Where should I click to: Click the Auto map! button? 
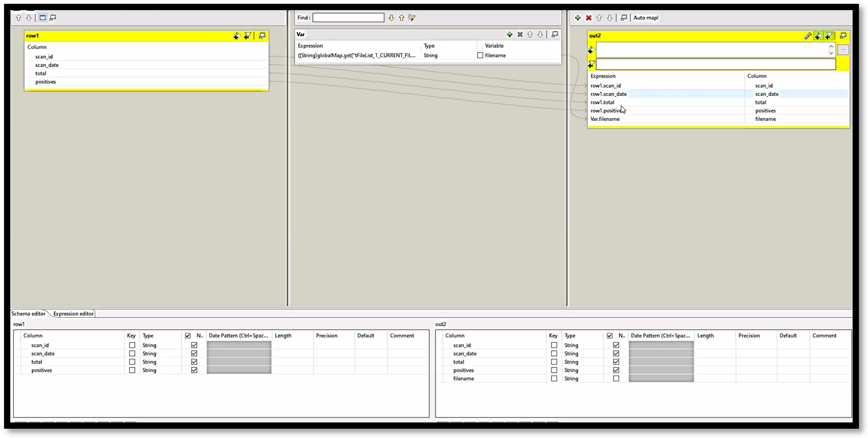[646, 18]
